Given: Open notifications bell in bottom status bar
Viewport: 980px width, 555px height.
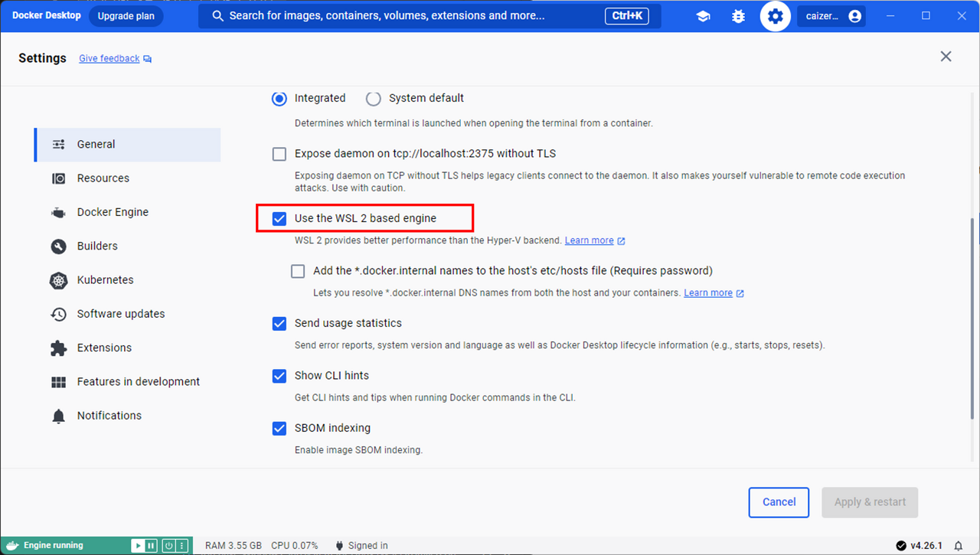Looking at the screenshot, I should tap(959, 546).
